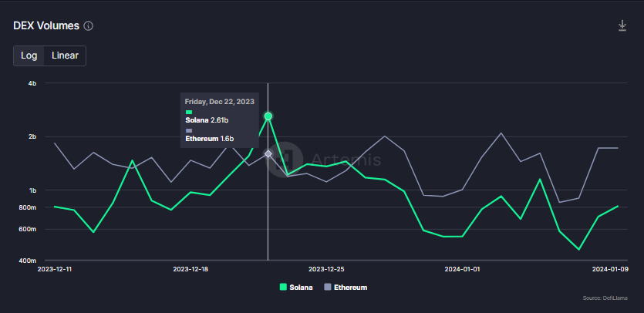Click the gray Ethereum legend swatch
Viewport: 644px width, 313px height.
pos(327,287)
